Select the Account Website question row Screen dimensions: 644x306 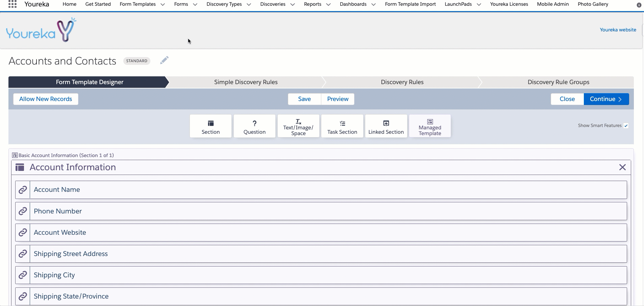click(321, 232)
